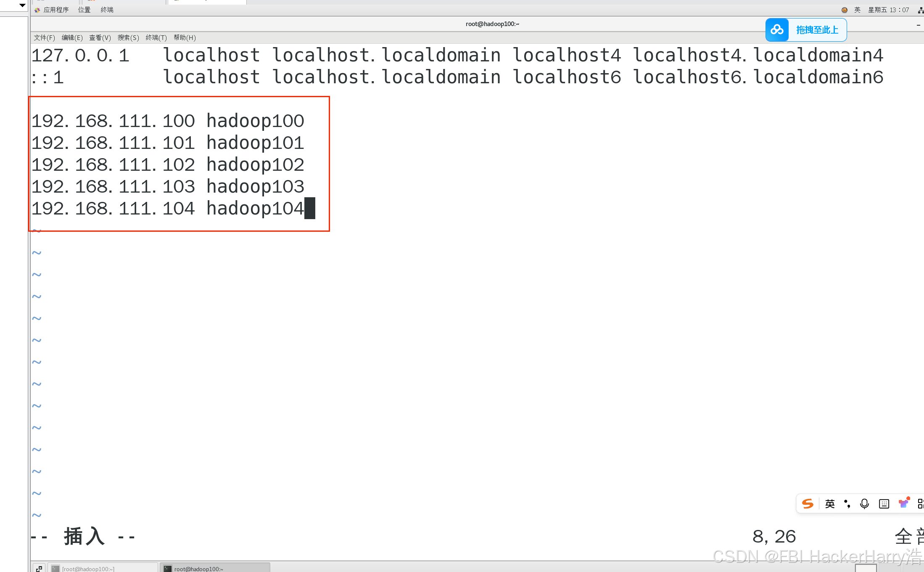The width and height of the screenshot is (924, 572).
Task: Click the show desktop taskbar icon
Action: [39, 568]
